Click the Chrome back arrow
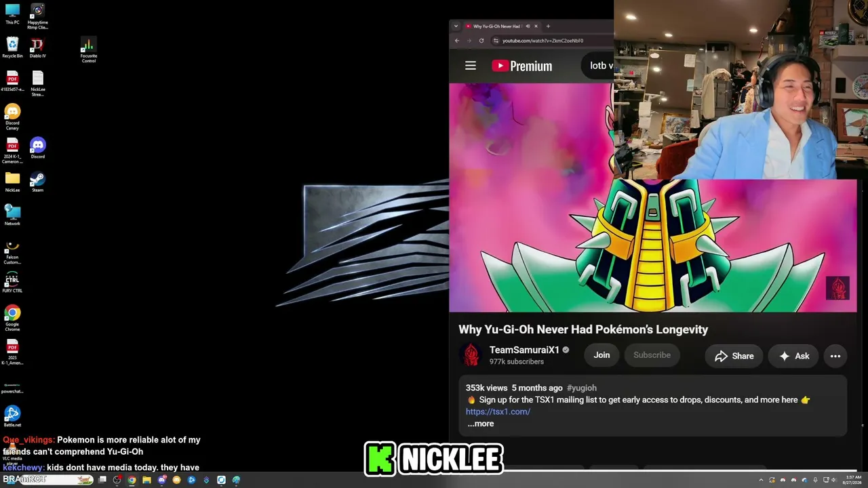 tap(457, 41)
